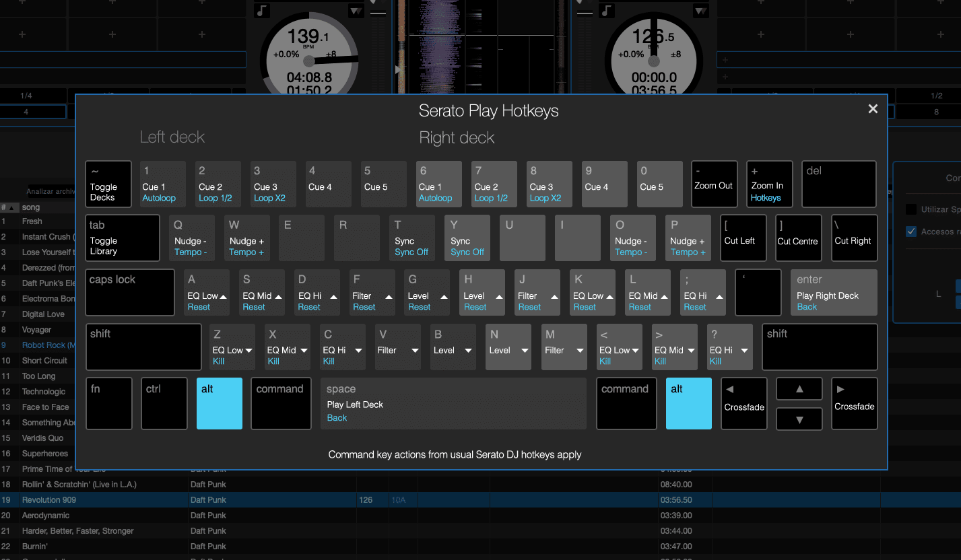The image size is (961, 560).
Task: Click the D key EQ Hi up
Action: 317,293
